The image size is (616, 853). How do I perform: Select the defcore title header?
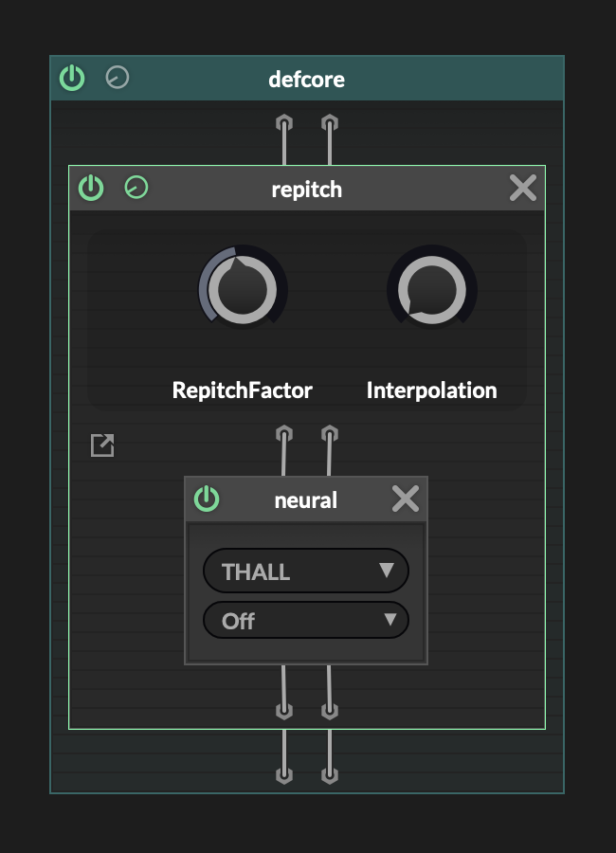(x=306, y=80)
